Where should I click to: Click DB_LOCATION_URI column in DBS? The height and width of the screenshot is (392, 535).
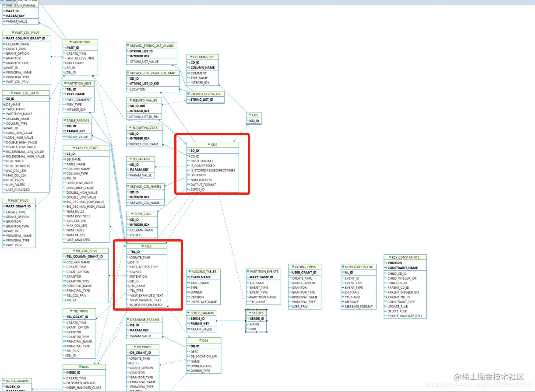(204, 357)
